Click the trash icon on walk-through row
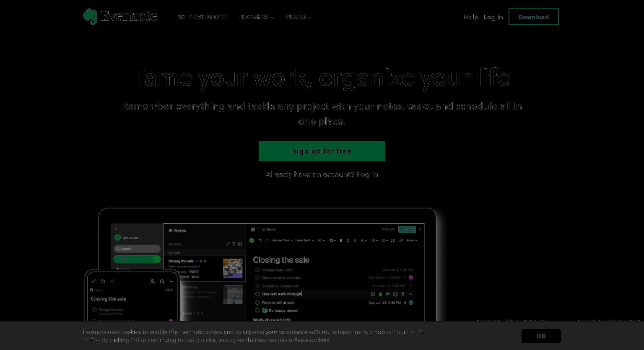 pos(403,294)
